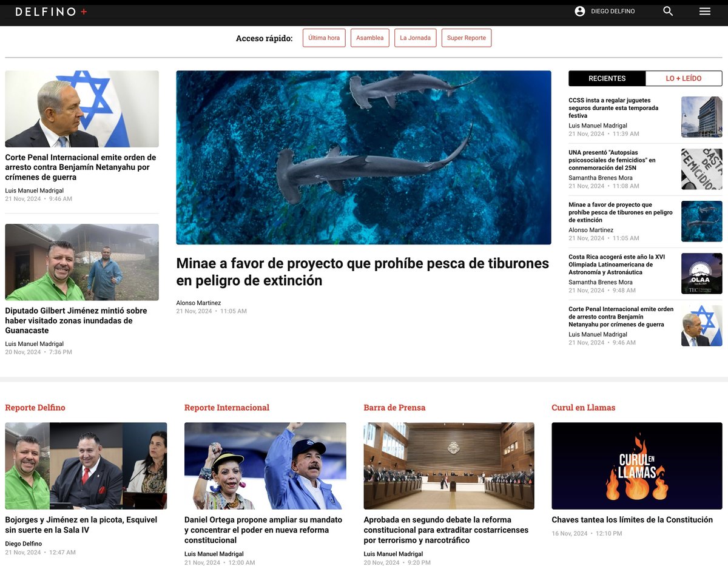
Task: Open the Basta de Femicidios thumbnail
Action: [x=702, y=169]
